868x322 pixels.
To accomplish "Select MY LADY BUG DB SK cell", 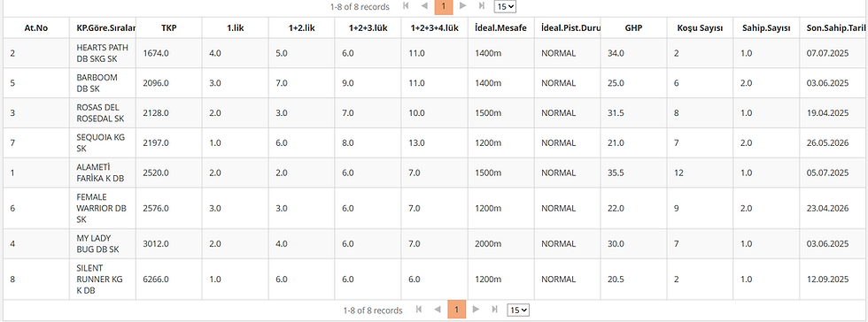I will tap(103, 243).
